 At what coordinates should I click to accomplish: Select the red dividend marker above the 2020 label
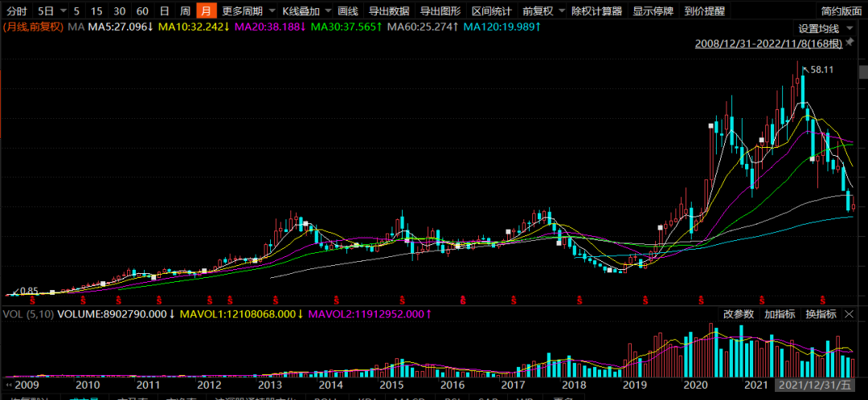coord(701,300)
